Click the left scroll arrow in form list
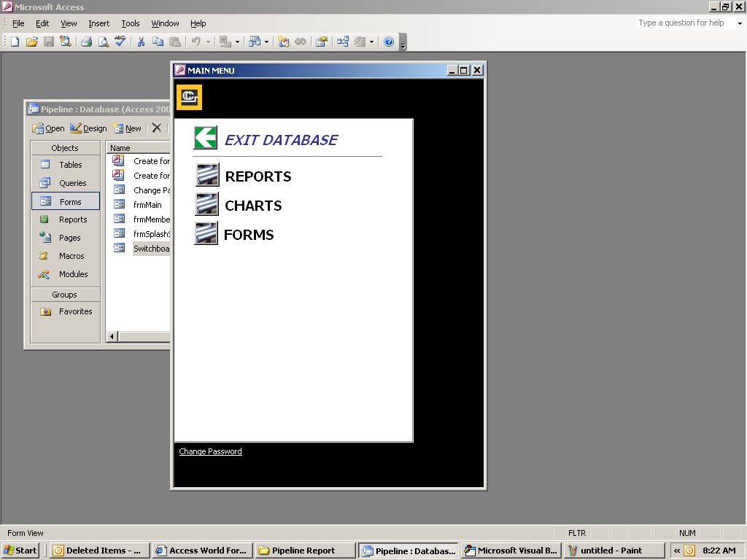Image resolution: width=747 pixels, height=560 pixels. (x=112, y=337)
